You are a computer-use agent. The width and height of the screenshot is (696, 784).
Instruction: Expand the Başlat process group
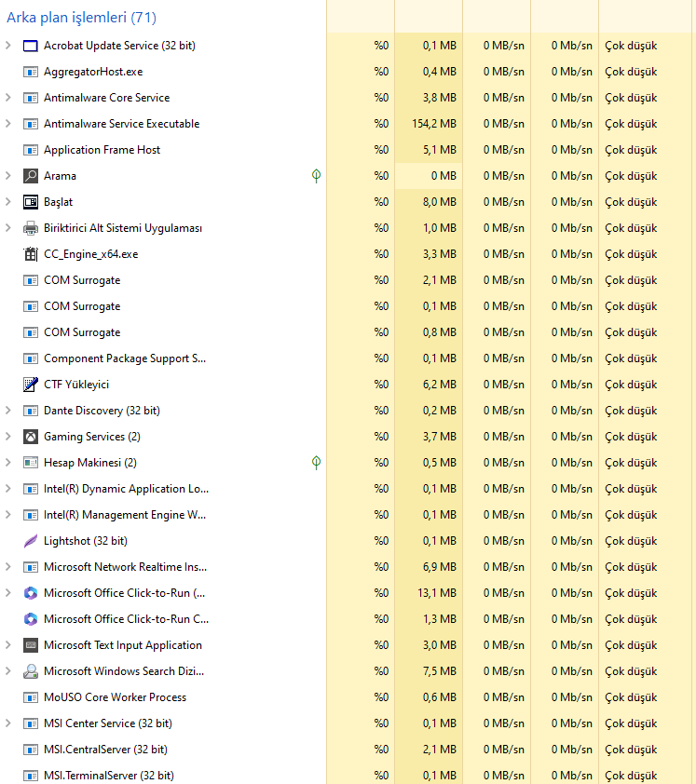pos(8,201)
